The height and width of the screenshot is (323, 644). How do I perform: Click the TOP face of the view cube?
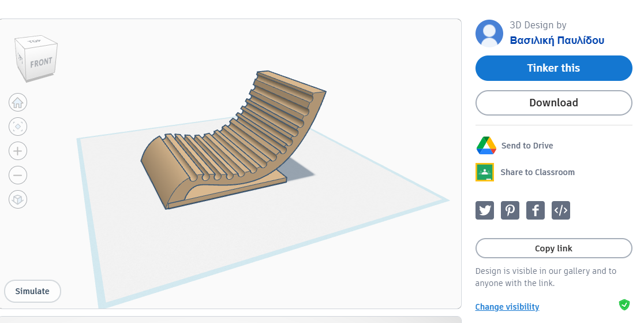pyautogui.click(x=35, y=42)
